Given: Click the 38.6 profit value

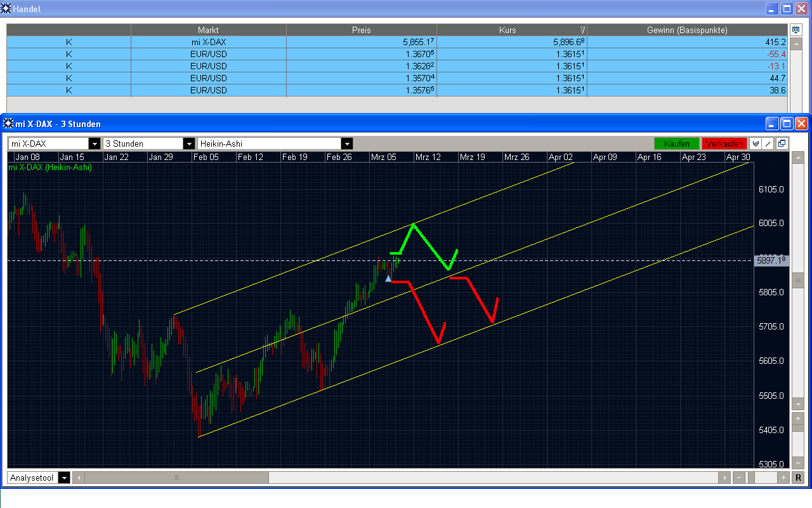Looking at the screenshot, I should (x=778, y=90).
